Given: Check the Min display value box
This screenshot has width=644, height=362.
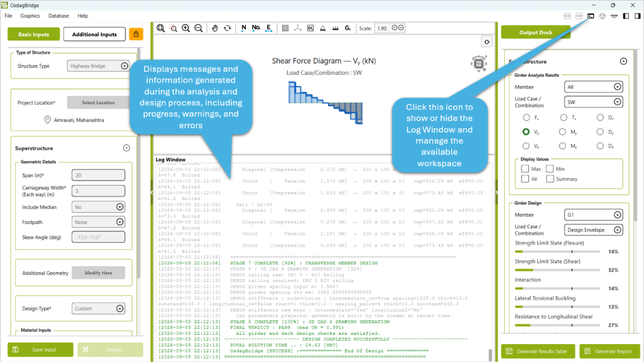Looking at the screenshot, I should [550, 169].
